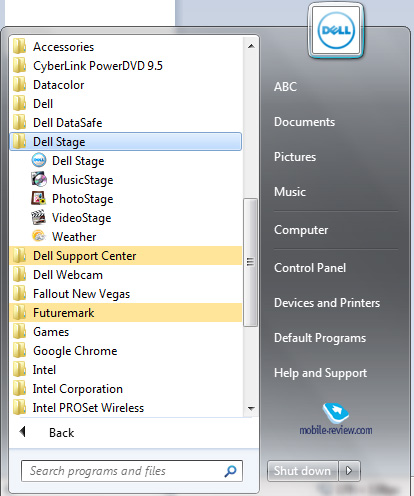This screenshot has width=414, height=496.
Task: Click the programs list scrollbar thumb
Action: [x=250, y=262]
